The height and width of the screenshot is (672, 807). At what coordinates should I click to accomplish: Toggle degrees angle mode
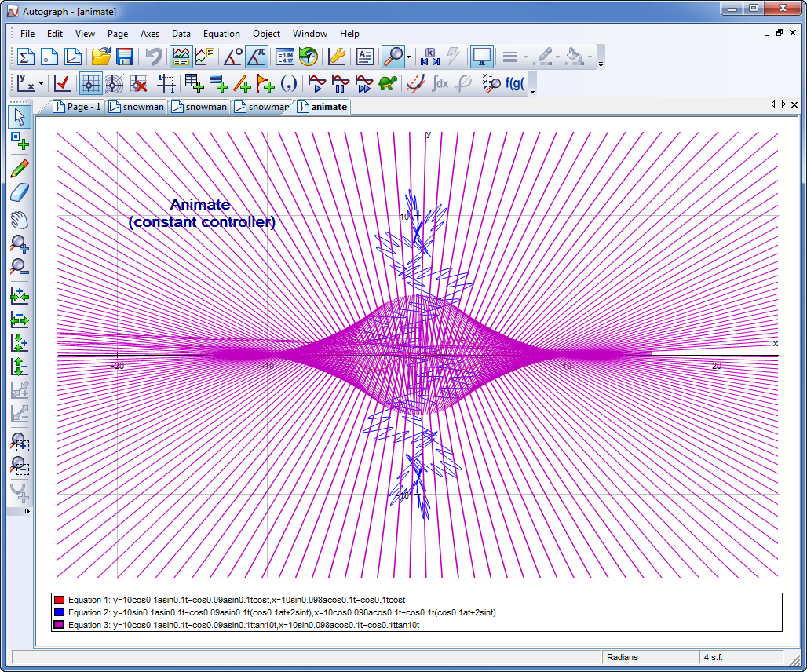click(232, 57)
